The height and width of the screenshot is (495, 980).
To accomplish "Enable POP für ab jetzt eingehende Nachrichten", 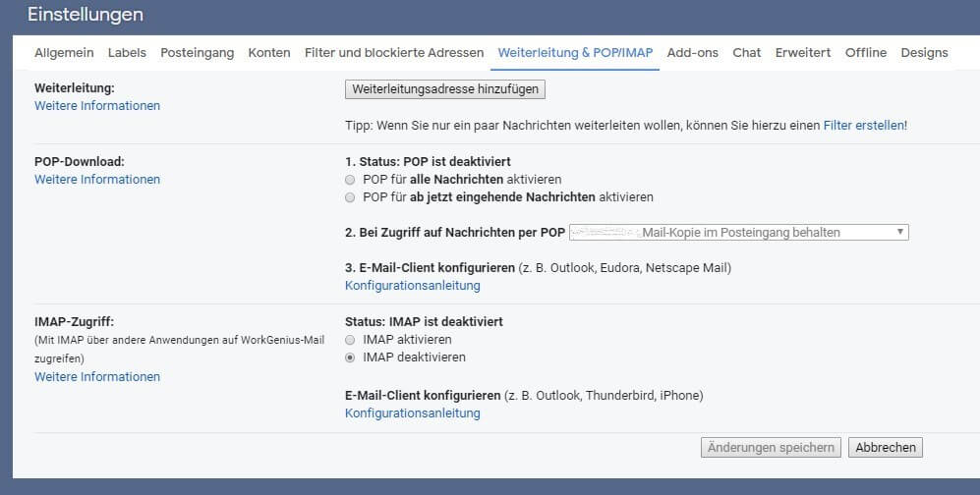I will click(350, 197).
